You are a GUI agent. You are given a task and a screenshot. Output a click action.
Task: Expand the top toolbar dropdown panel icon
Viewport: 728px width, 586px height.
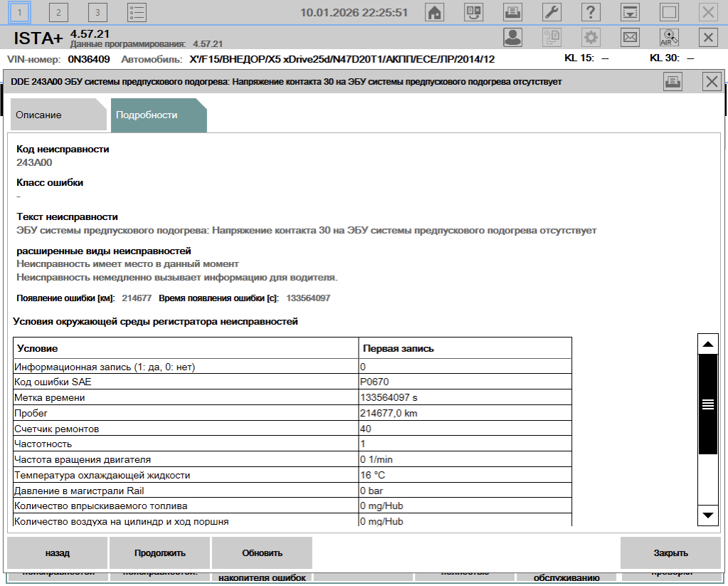(630, 12)
